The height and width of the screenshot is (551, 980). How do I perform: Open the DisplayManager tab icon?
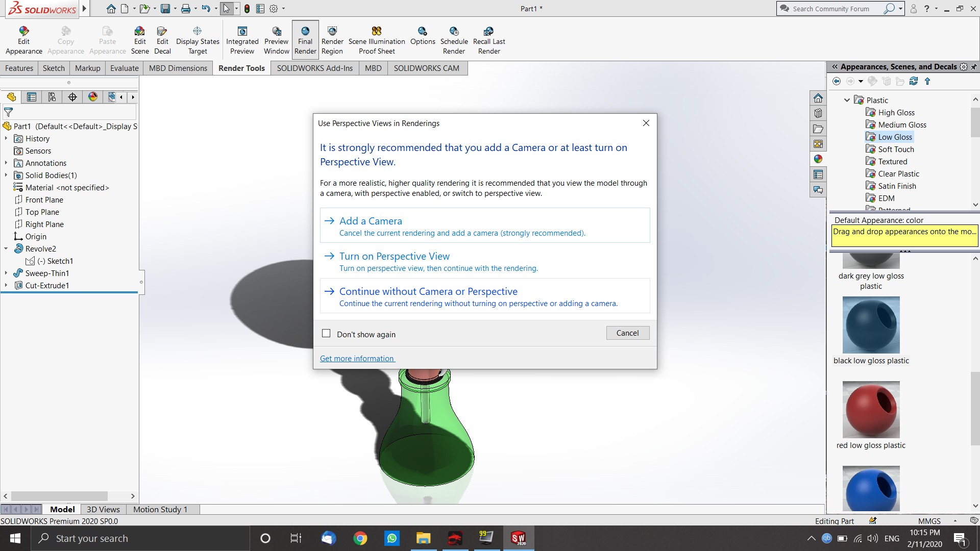point(92,97)
